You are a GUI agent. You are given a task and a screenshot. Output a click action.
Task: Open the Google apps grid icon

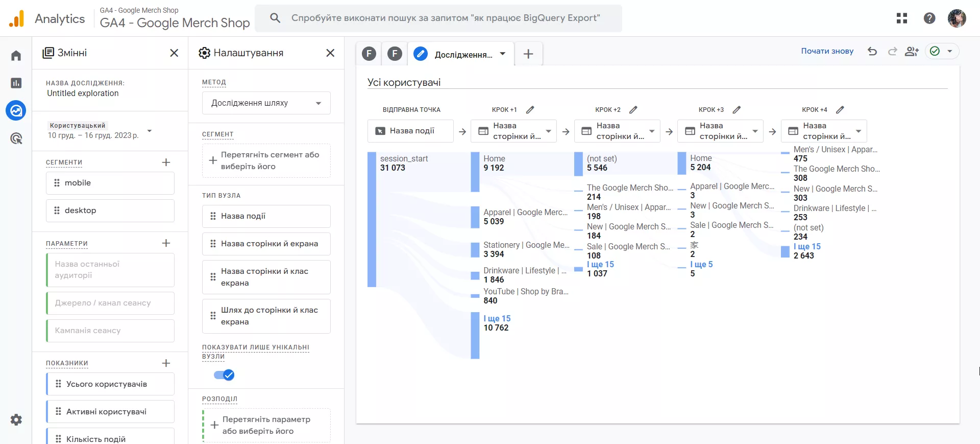click(x=902, y=18)
